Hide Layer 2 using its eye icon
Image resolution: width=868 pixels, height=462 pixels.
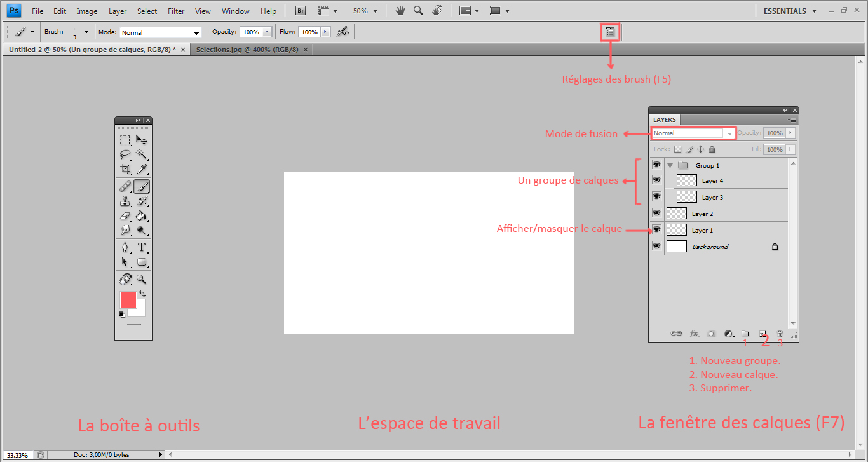656,214
